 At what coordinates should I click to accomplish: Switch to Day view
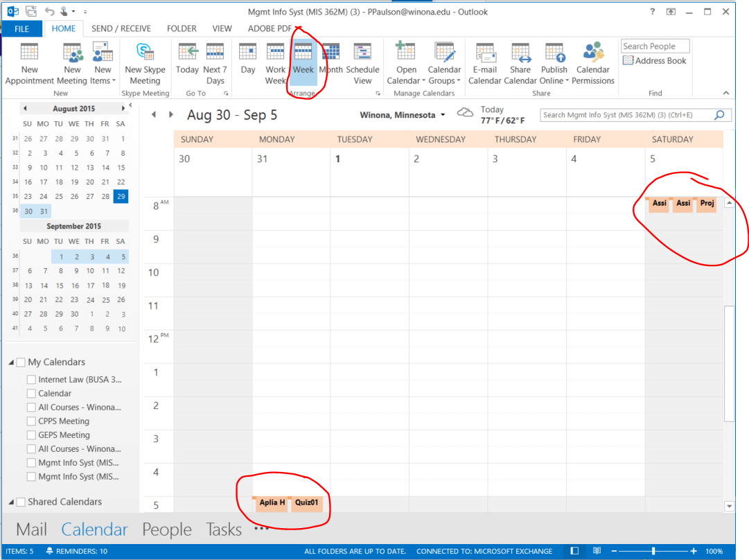coord(248,59)
